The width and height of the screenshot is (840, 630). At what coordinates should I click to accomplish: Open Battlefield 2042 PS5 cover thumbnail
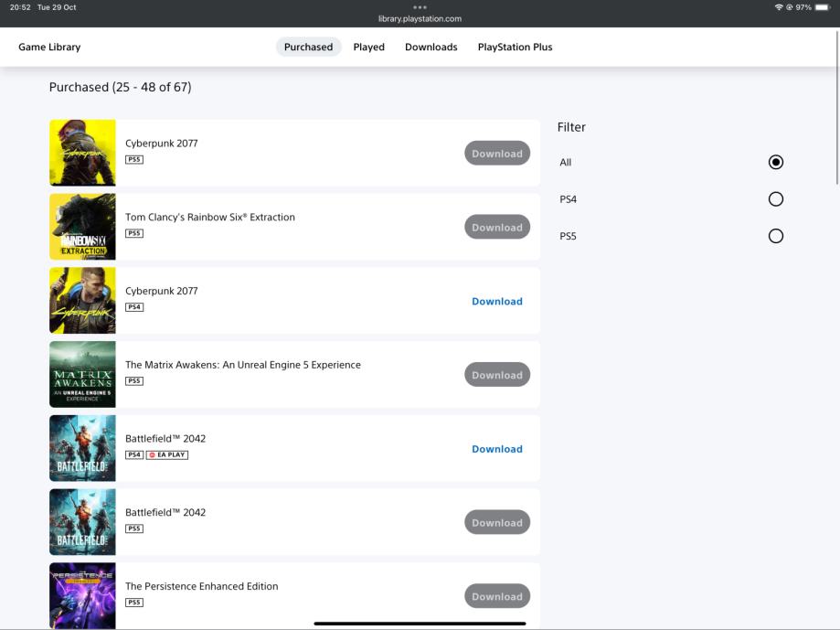82,522
